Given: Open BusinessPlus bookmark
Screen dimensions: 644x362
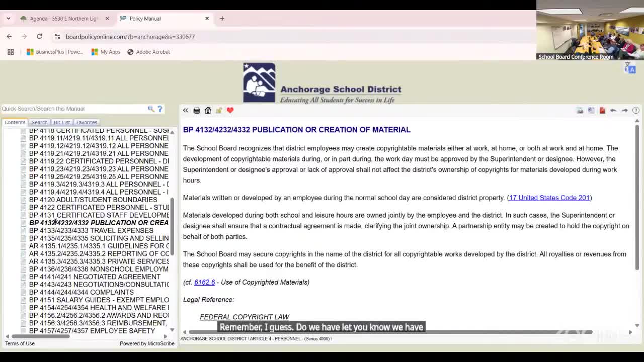Looking at the screenshot, I should point(55,52).
